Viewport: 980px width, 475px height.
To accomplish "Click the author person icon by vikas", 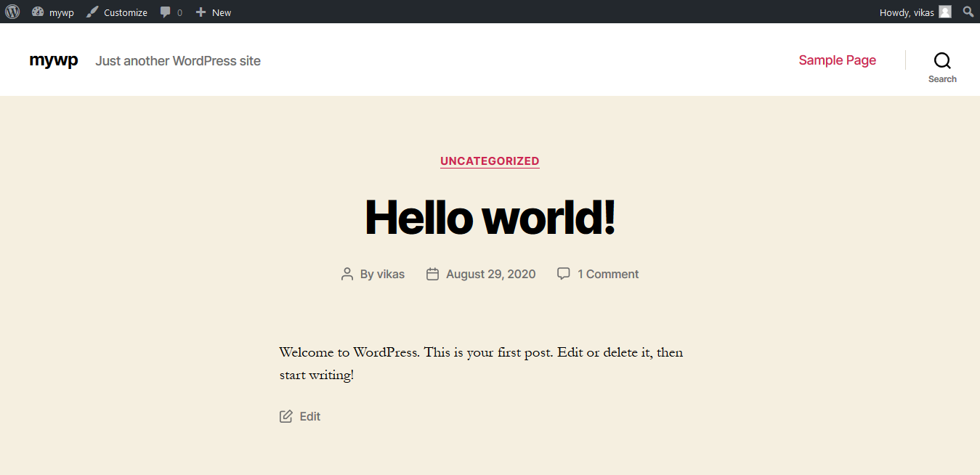I will tap(347, 274).
